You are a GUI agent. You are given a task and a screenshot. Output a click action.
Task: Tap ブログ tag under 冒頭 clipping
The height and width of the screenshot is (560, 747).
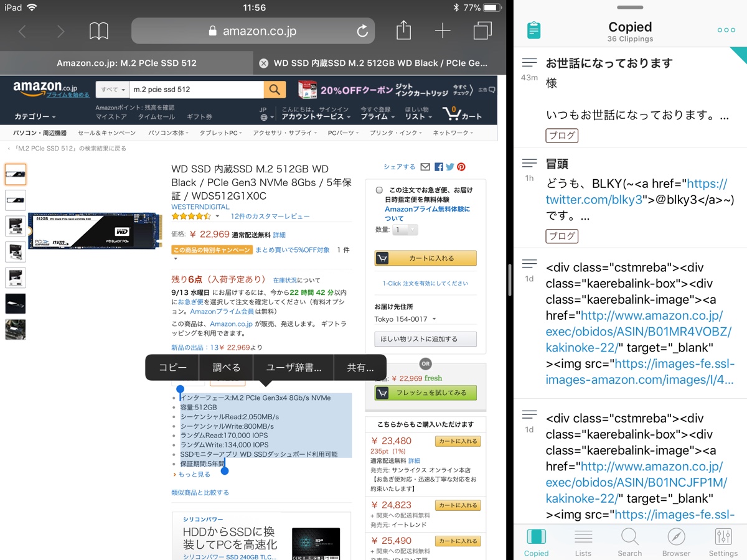(x=562, y=236)
